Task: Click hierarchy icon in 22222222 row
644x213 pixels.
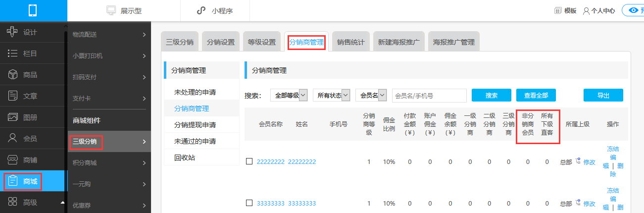Action: tap(578, 161)
